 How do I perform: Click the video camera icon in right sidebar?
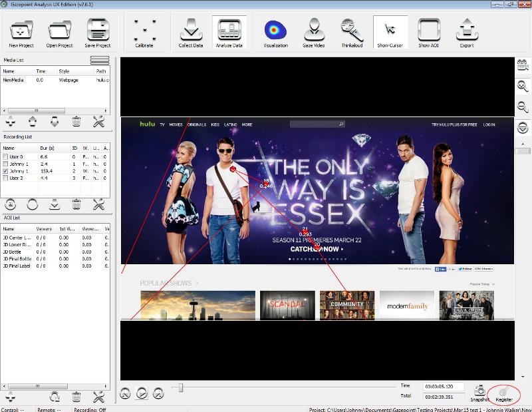(523, 65)
